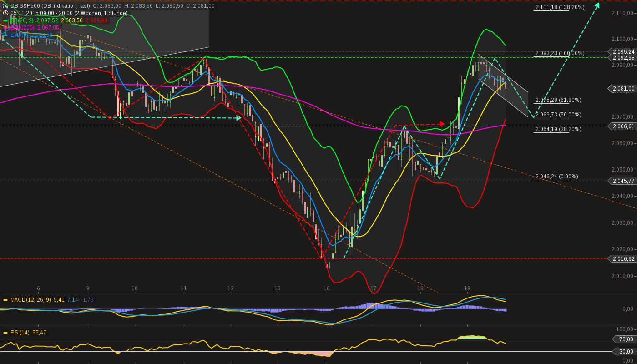Click the yellow MACD(12, 26, 9) legend marker
This screenshot has width=637, height=364.
(x=6, y=300)
